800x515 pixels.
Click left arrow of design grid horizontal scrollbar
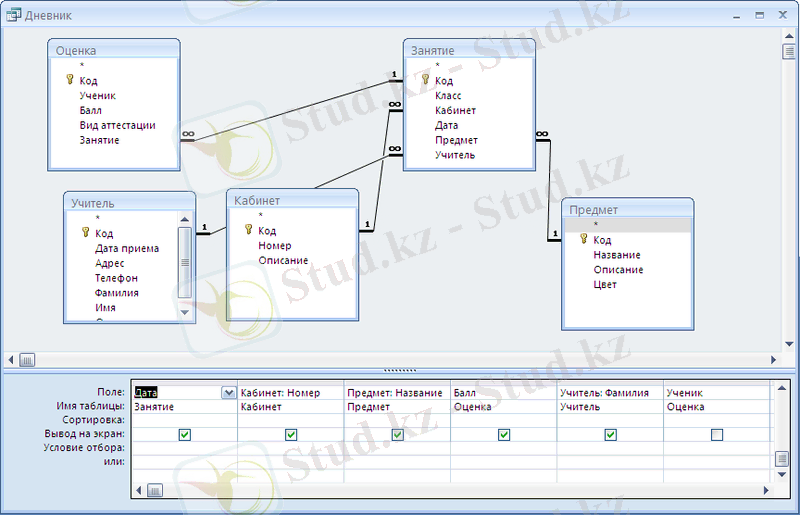(x=139, y=491)
